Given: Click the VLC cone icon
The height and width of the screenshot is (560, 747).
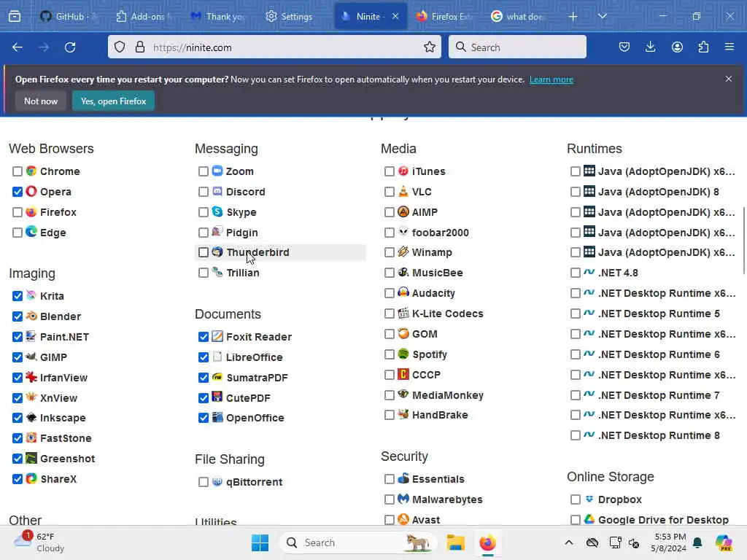Looking at the screenshot, I should [x=403, y=192].
